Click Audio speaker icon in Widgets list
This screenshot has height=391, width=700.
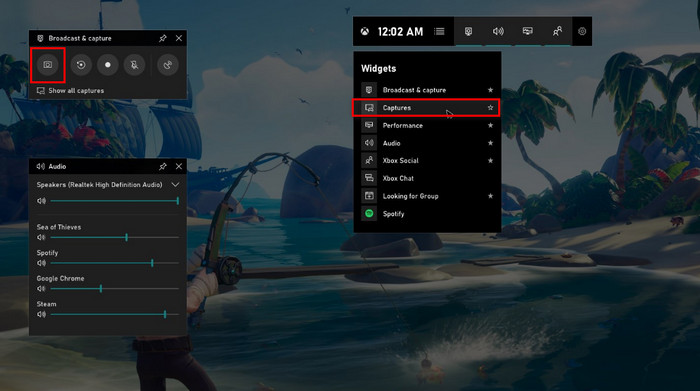[369, 143]
